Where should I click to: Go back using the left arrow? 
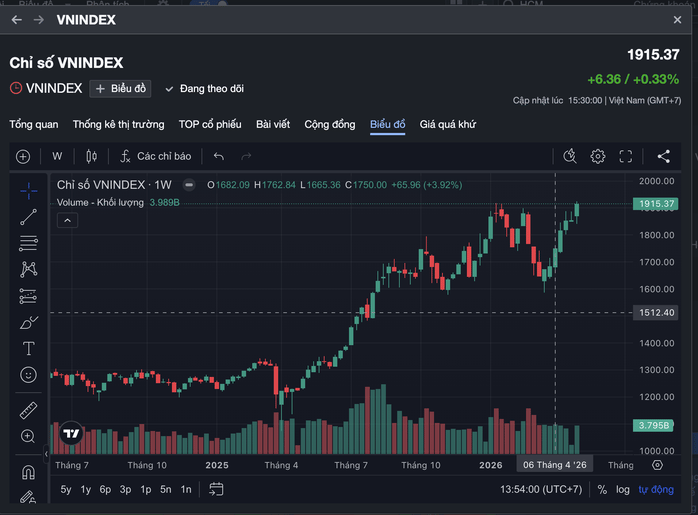point(16,20)
